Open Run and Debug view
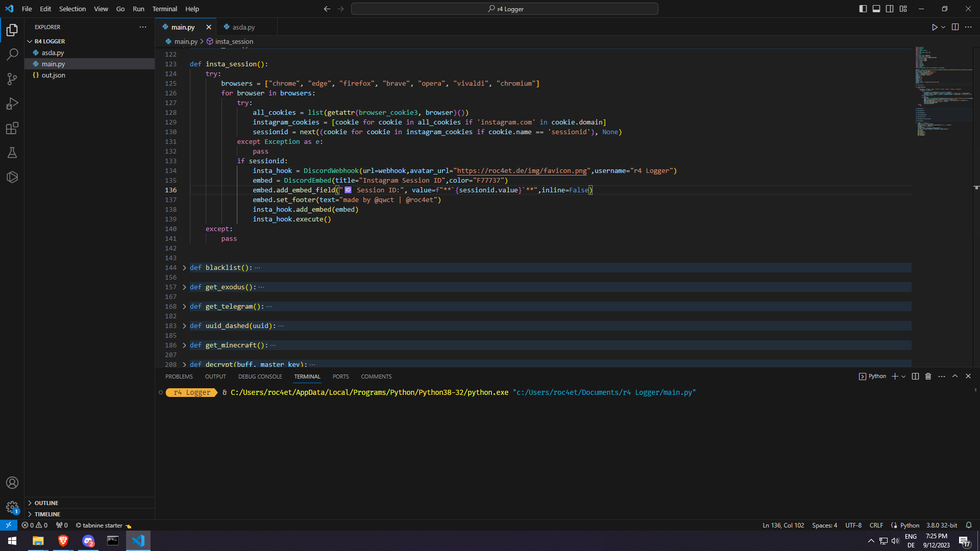Viewport: 980px width, 551px height. coord(12,104)
